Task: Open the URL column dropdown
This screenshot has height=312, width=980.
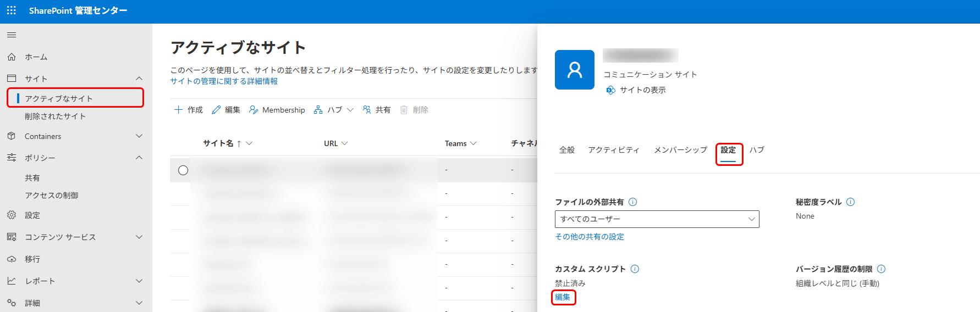Action: (345, 143)
